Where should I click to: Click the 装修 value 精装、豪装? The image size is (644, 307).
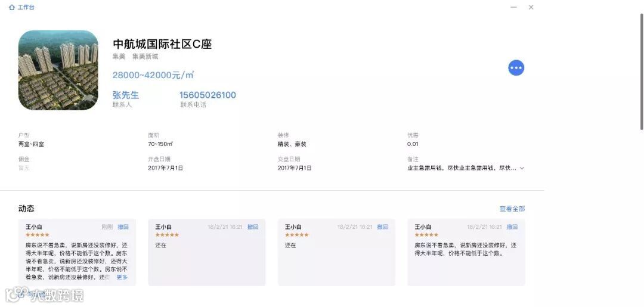pyautogui.click(x=292, y=144)
